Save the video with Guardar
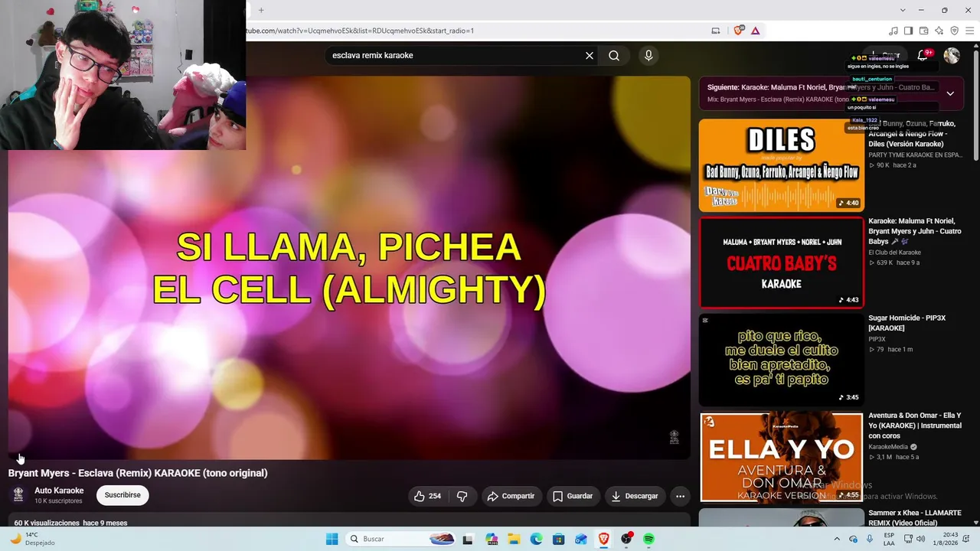This screenshot has width=980, height=551. tap(573, 496)
